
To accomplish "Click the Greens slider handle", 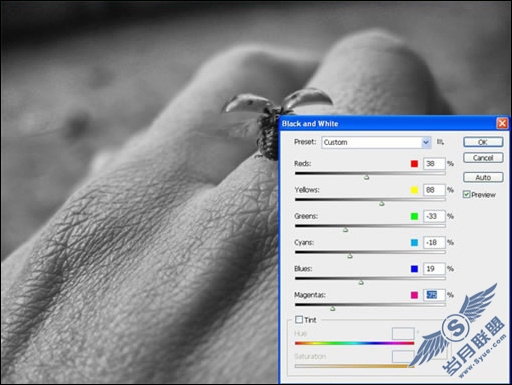I will pos(346,230).
